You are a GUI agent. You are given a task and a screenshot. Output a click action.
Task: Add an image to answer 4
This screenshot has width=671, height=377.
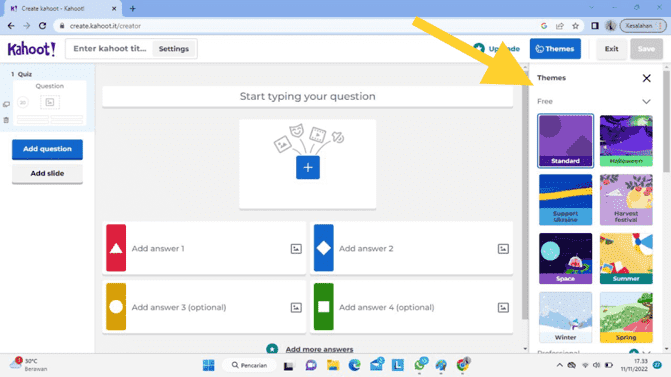click(503, 307)
